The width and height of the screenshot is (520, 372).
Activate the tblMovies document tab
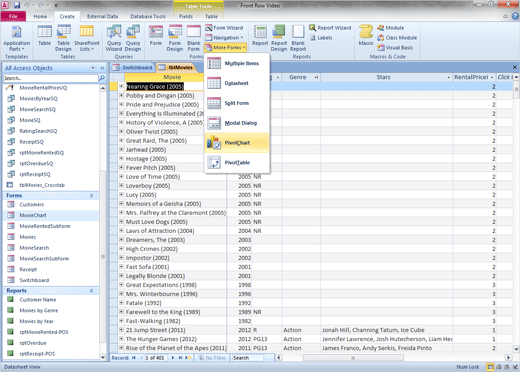(x=177, y=67)
